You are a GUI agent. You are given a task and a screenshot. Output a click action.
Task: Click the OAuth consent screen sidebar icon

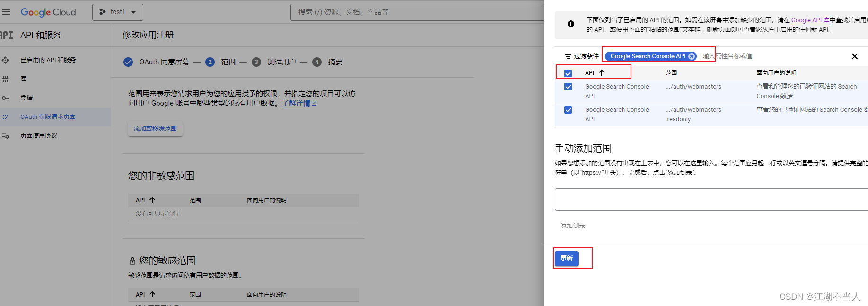(5, 117)
